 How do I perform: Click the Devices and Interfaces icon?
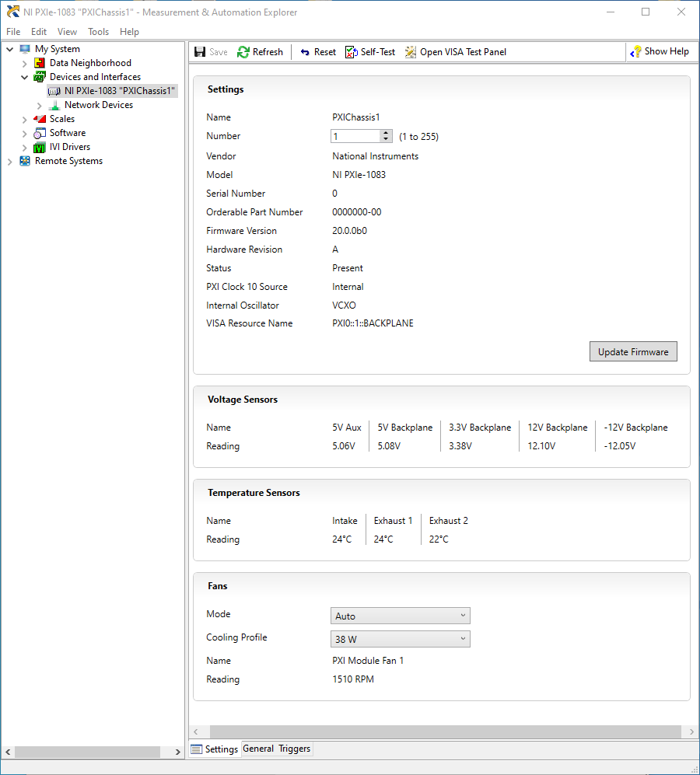click(40, 77)
